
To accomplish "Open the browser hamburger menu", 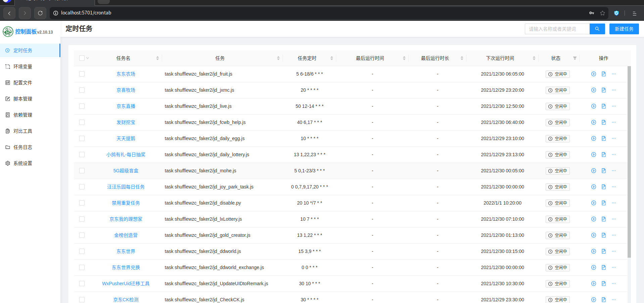I will [634, 13].
